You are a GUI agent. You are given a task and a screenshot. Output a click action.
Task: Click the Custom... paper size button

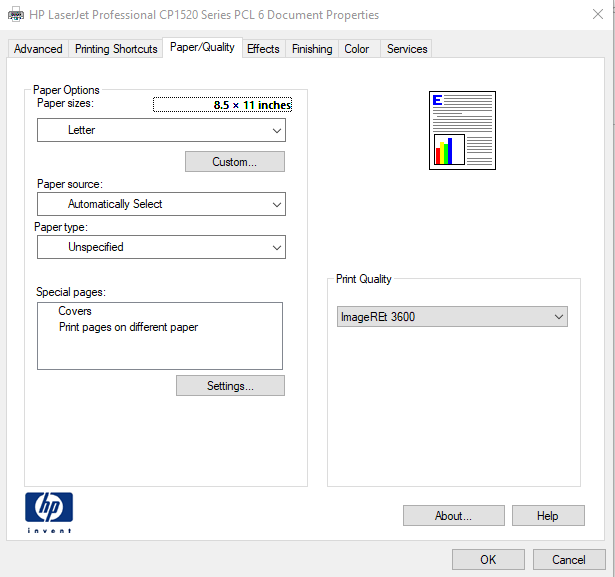(235, 162)
